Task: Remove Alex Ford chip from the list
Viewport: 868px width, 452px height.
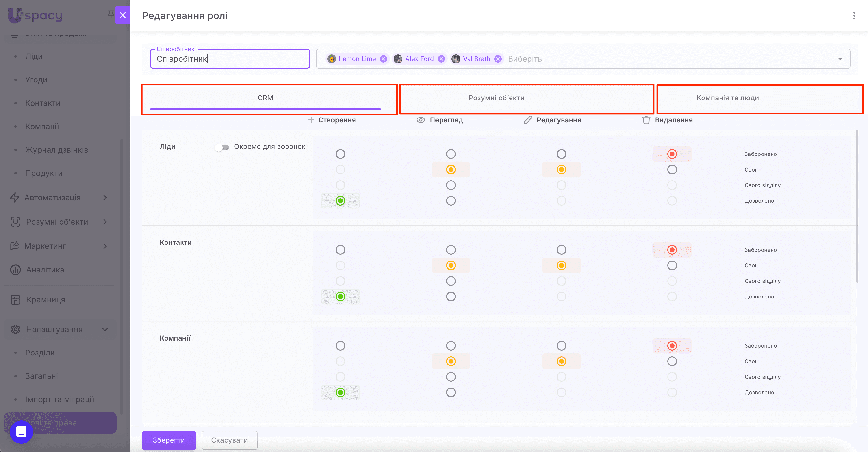Action: (x=441, y=59)
